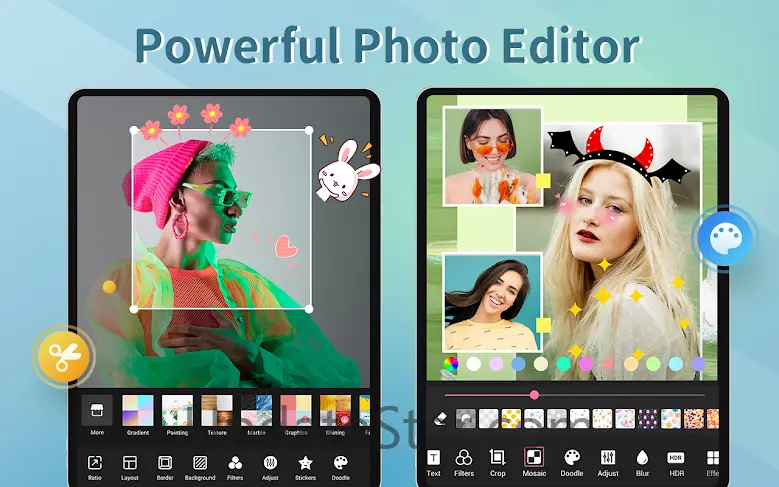Click the top-right crop handle
779x487 pixels.
[x=309, y=130]
